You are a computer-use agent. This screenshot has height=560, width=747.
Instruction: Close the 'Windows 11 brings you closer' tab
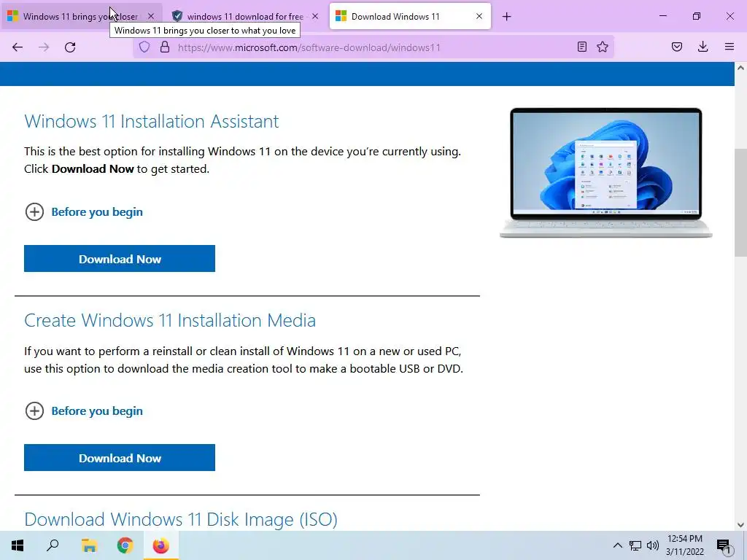[x=151, y=16]
